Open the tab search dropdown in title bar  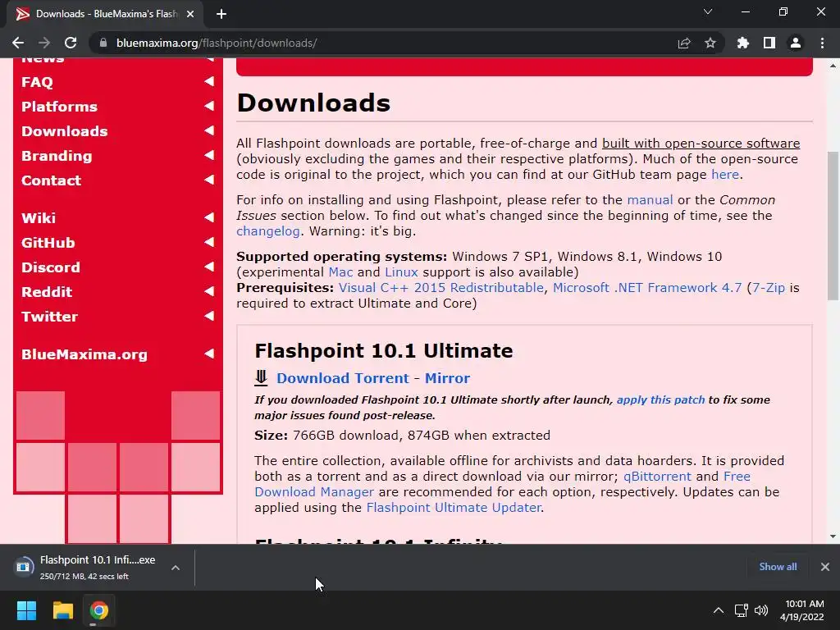click(x=708, y=11)
